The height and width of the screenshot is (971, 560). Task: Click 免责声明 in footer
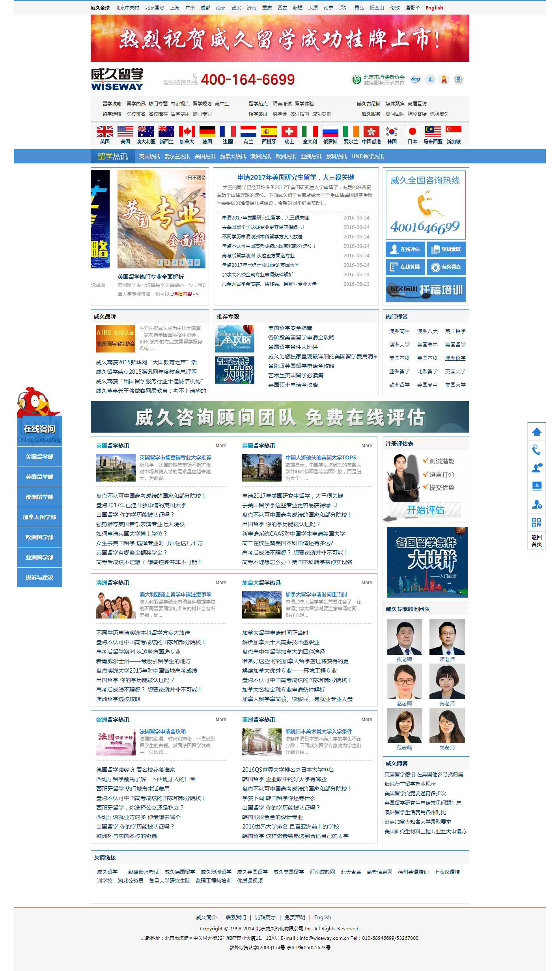click(x=295, y=917)
